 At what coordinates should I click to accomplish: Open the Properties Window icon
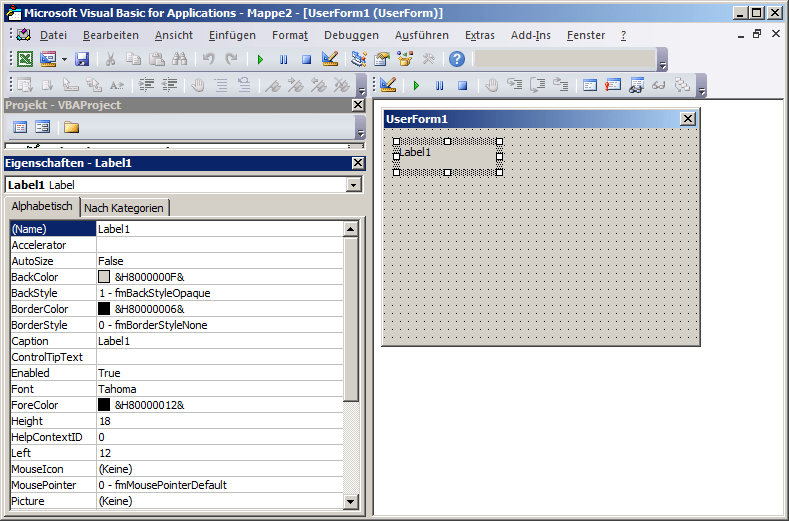tap(382, 59)
